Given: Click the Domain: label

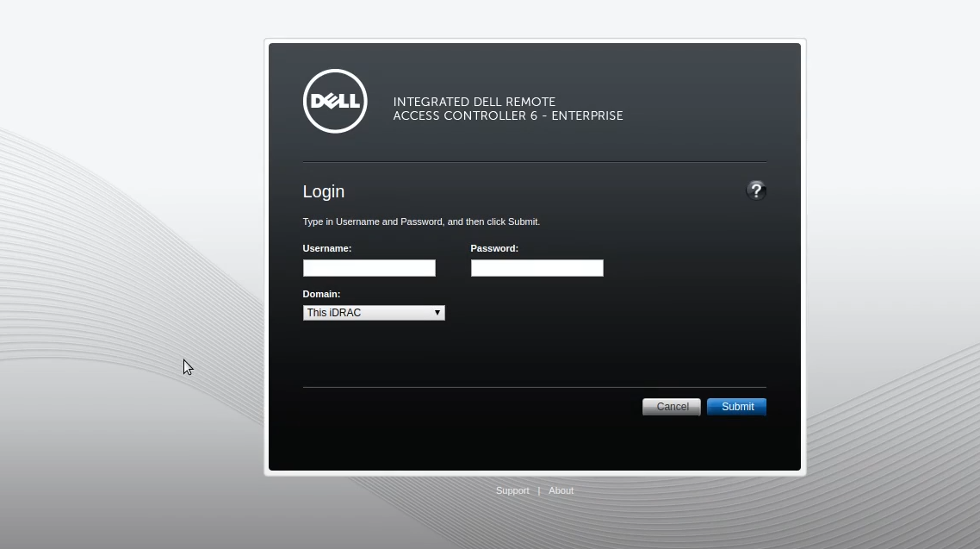Looking at the screenshot, I should coord(321,294).
